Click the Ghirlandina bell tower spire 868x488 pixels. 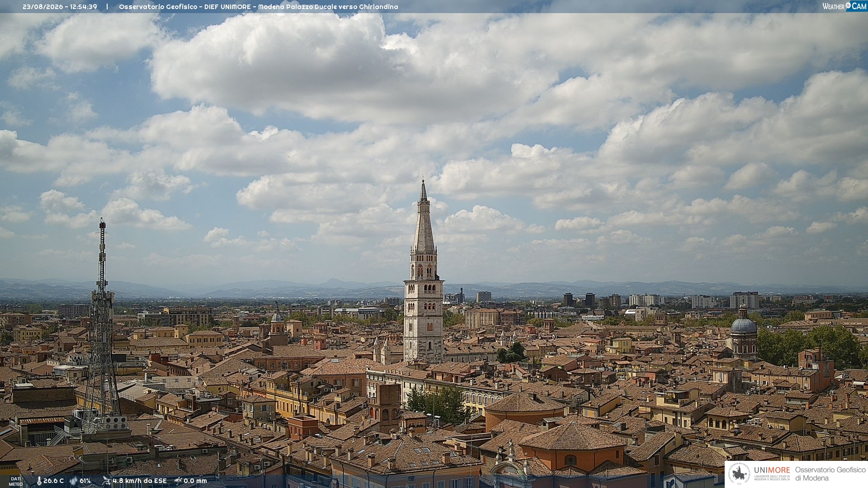(424, 217)
